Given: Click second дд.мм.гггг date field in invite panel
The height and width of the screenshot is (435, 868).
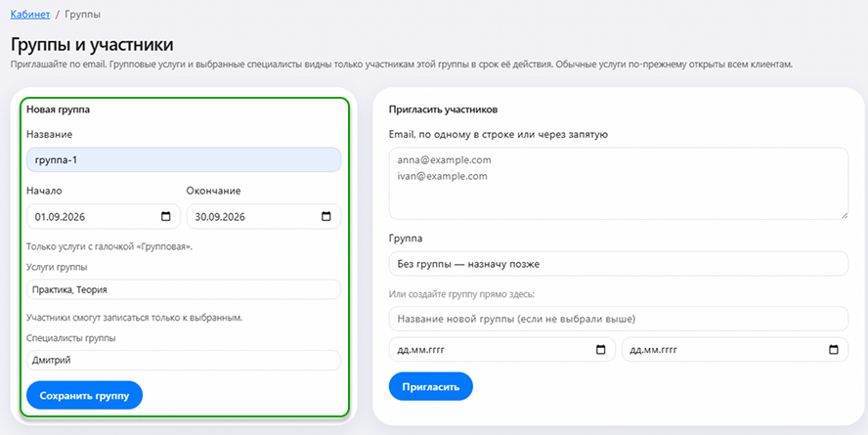Looking at the screenshot, I should tap(735, 350).
